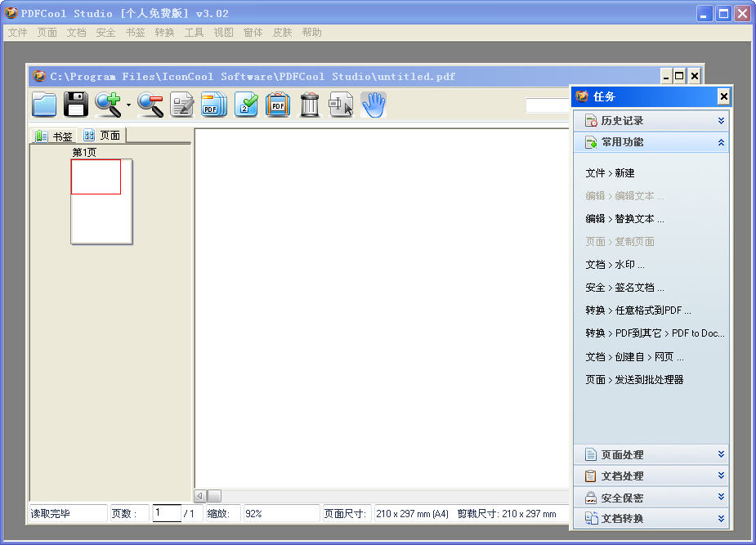Viewport: 756px width, 545px height.
Task: Click the PDFCool Studio application icon
Action: click(x=11, y=13)
